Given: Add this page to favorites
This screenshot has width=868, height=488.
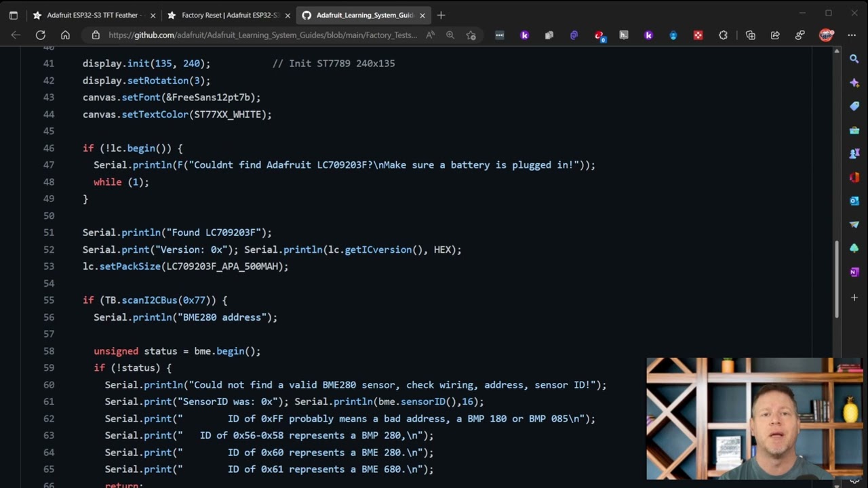Looking at the screenshot, I should pyautogui.click(x=471, y=35).
